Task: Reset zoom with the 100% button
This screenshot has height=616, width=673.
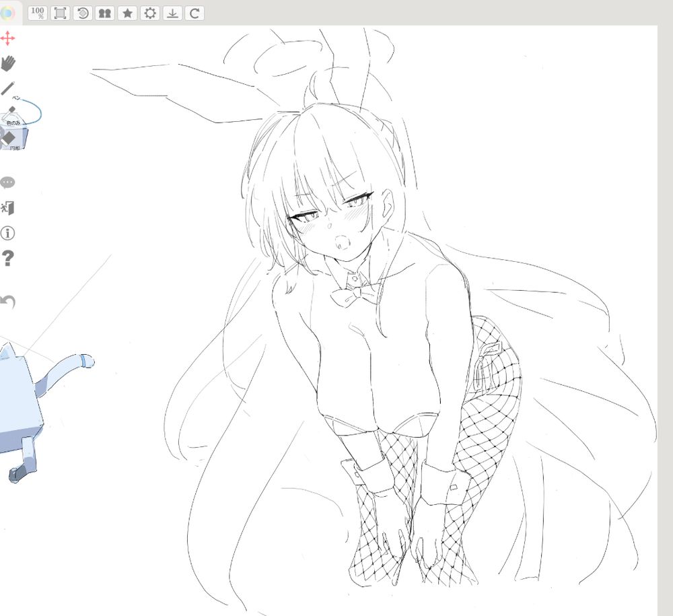Action: coord(38,13)
